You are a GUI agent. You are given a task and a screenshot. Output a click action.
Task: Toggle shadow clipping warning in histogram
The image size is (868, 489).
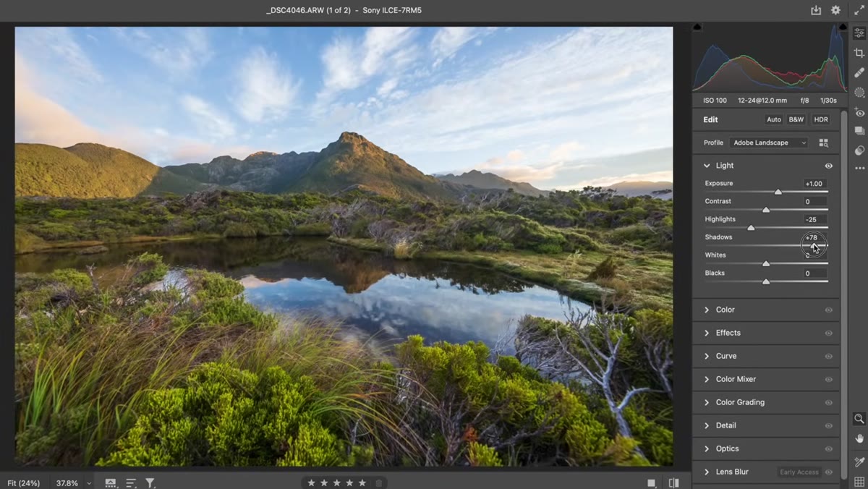[x=697, y=27]
